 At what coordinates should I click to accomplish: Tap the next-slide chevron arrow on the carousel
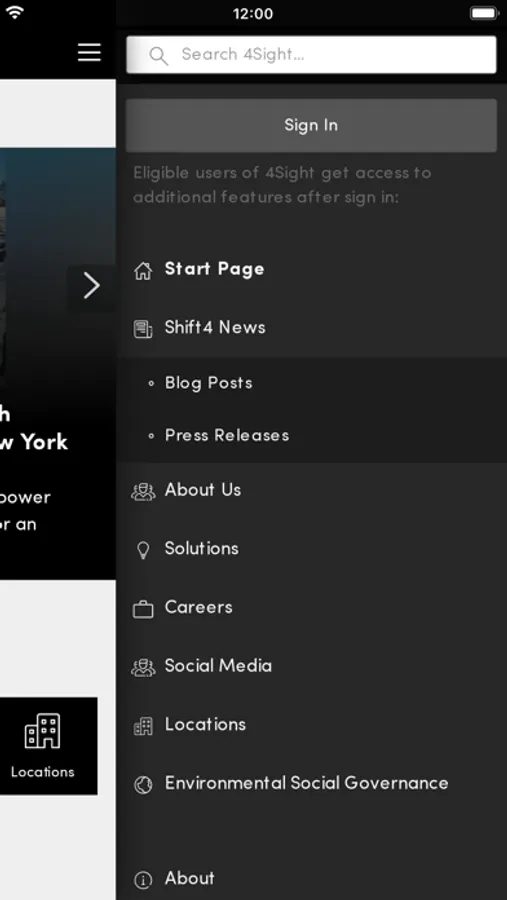[x=91, y=286]
